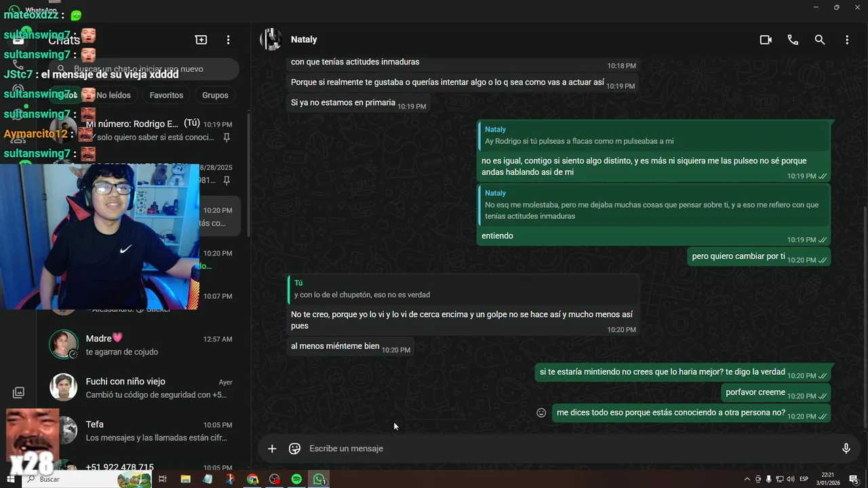Viewport: 868px width, 488px height.
Task: Record a voice message with microphone
Action: click(x=846, y=449)
